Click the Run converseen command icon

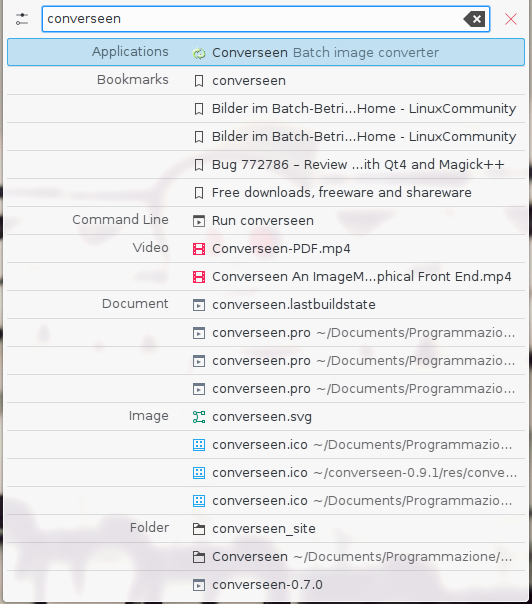[x=199, y=221]
